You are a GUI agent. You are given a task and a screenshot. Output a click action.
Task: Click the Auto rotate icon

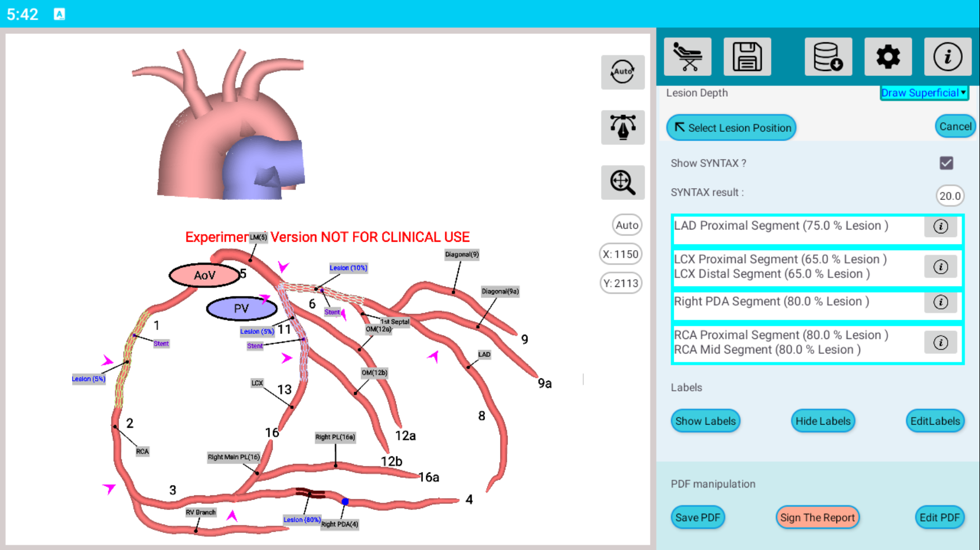click(622, 72)
